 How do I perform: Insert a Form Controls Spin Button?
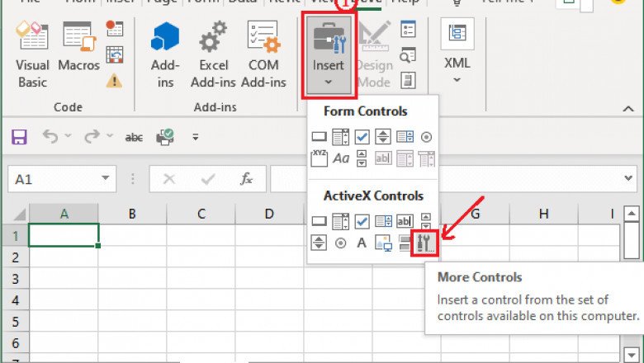point(383,137)
